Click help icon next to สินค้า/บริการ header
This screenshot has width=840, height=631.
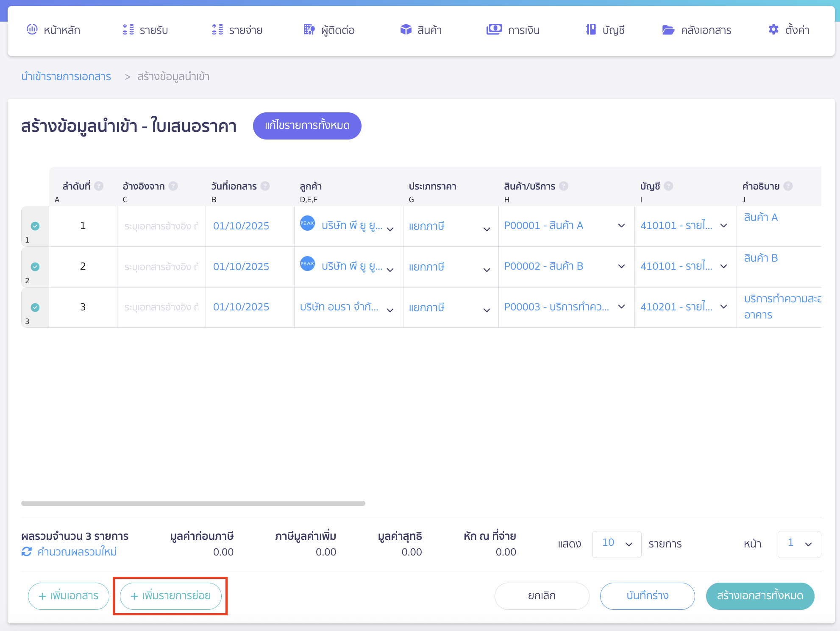[564, 186]
